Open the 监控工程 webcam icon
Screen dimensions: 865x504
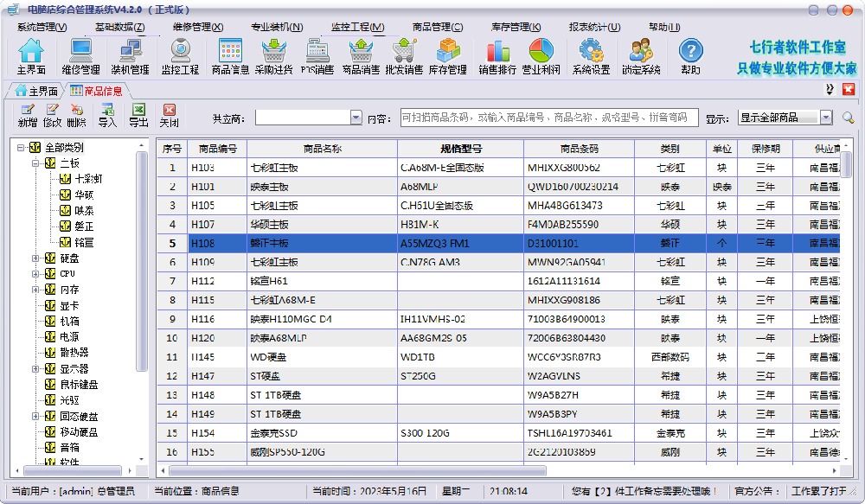coord(180,56)
